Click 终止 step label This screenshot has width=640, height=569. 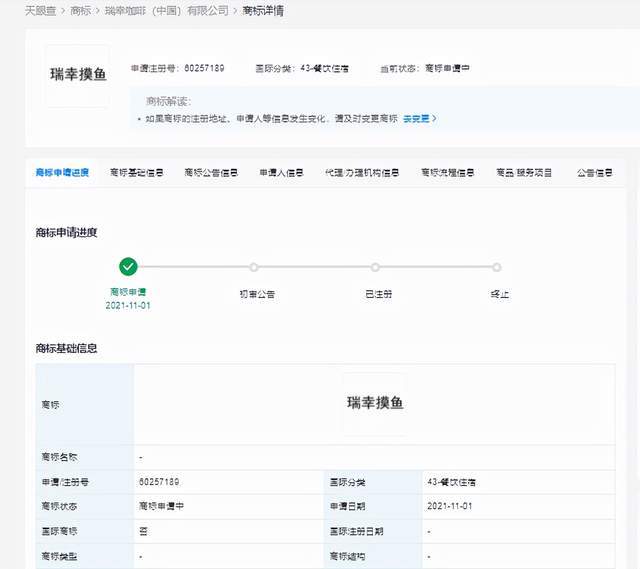tap(500, 294)
